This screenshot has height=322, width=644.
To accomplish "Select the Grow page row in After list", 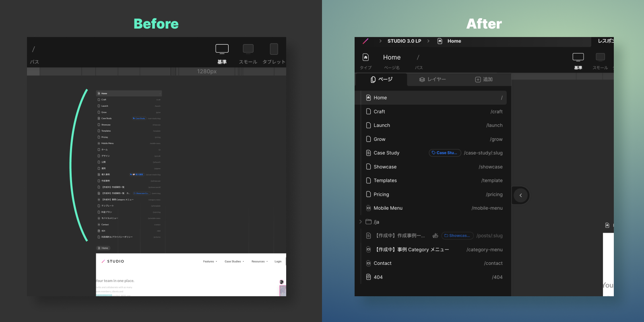I will click(434, 139).
